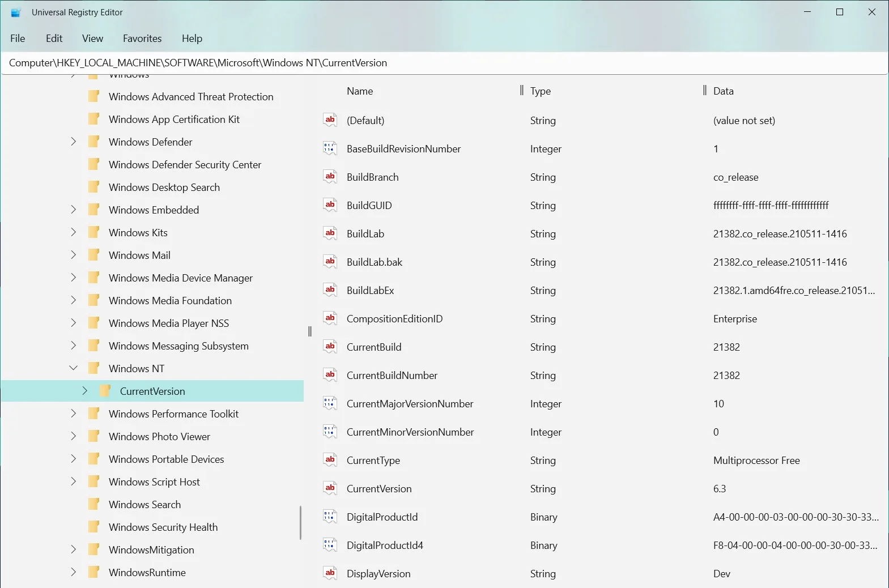The image size is (889, 588).
Task: Click the string icon beside BuildLabEx
Action: point(330,289)
